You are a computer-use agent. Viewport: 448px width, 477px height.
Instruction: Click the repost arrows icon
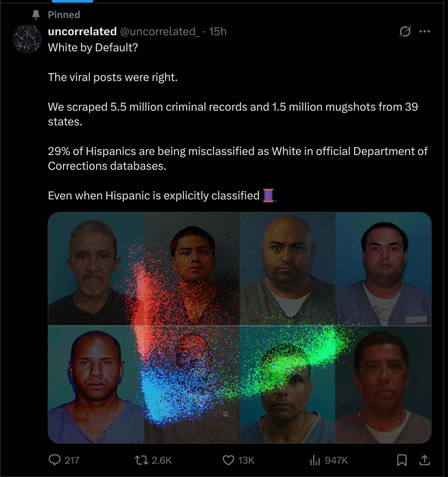coord(141,460)
